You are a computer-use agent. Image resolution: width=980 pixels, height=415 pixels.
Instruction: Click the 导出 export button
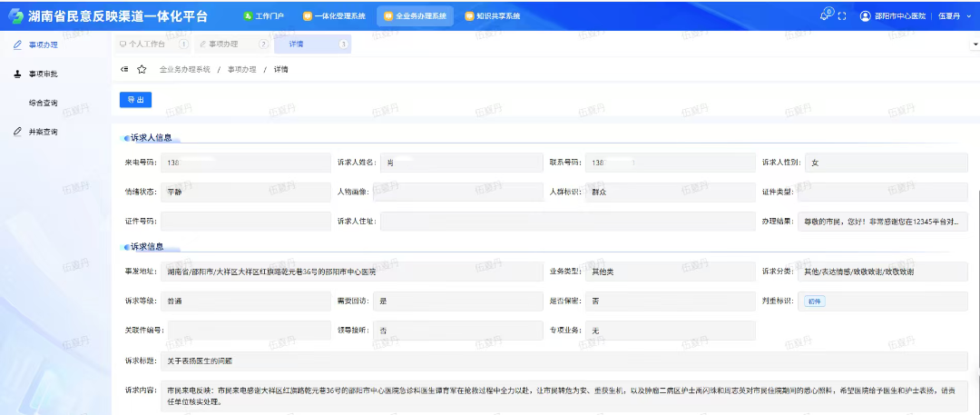135,100
